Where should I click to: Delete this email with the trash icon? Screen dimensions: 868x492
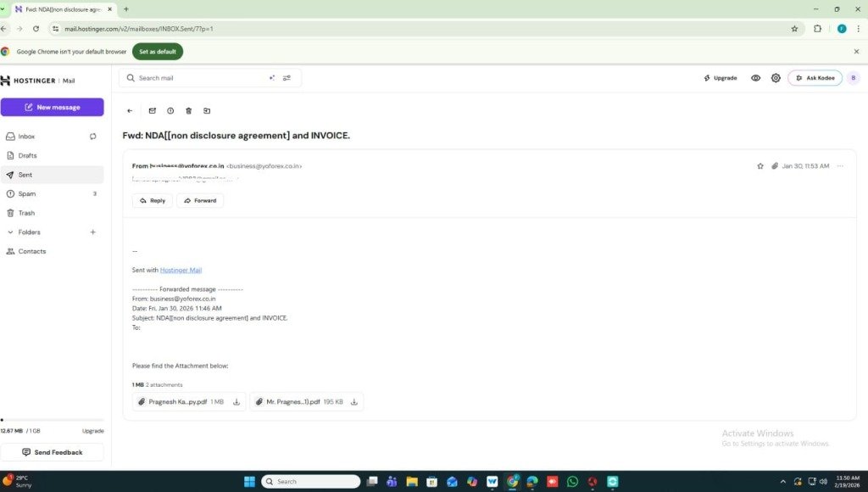click(188, 110)
